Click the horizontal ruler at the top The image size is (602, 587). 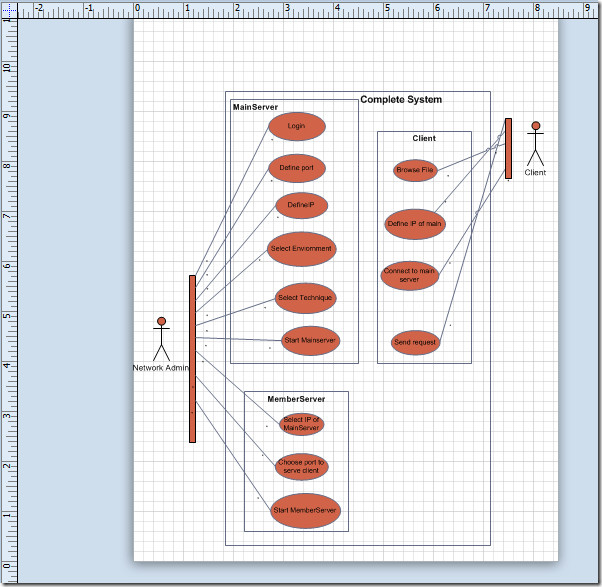(x=300, y=9)
